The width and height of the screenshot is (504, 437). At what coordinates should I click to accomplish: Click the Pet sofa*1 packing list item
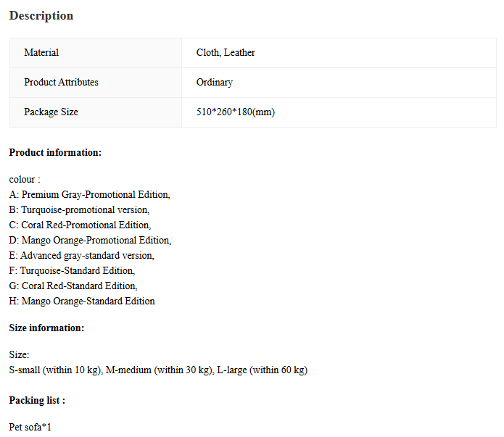coord(30,427)
